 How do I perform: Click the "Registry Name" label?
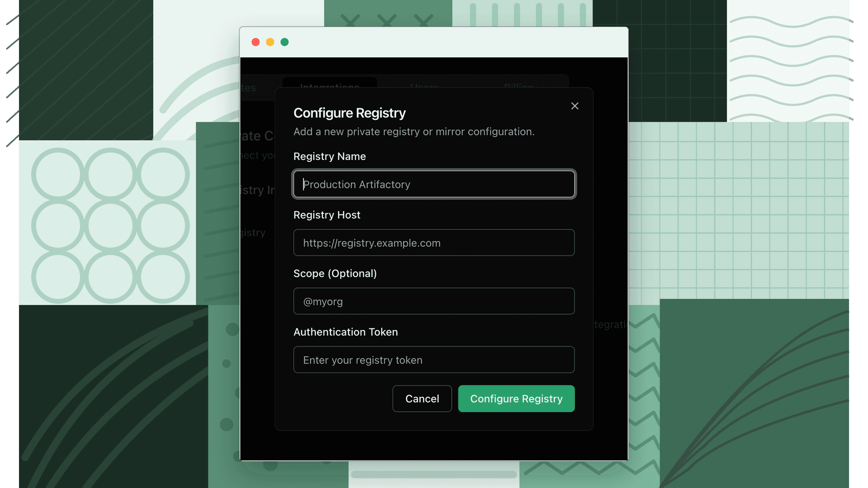click(330, 156)
